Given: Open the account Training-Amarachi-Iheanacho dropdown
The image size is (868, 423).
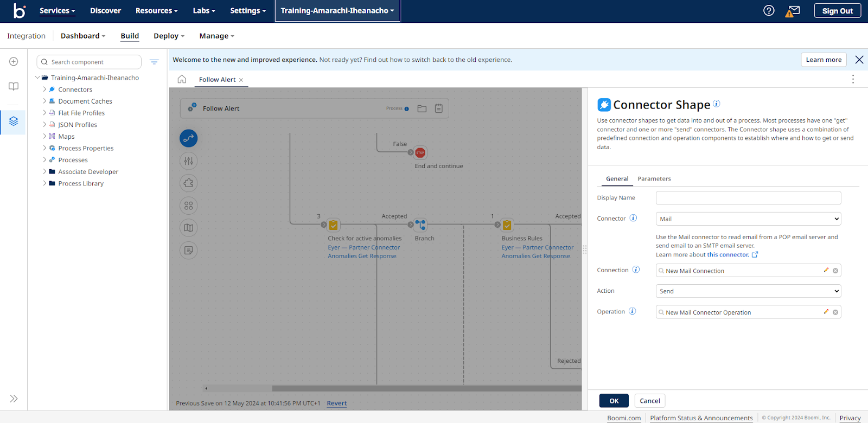Looking at the screenshot, I should tap(337, 11).
